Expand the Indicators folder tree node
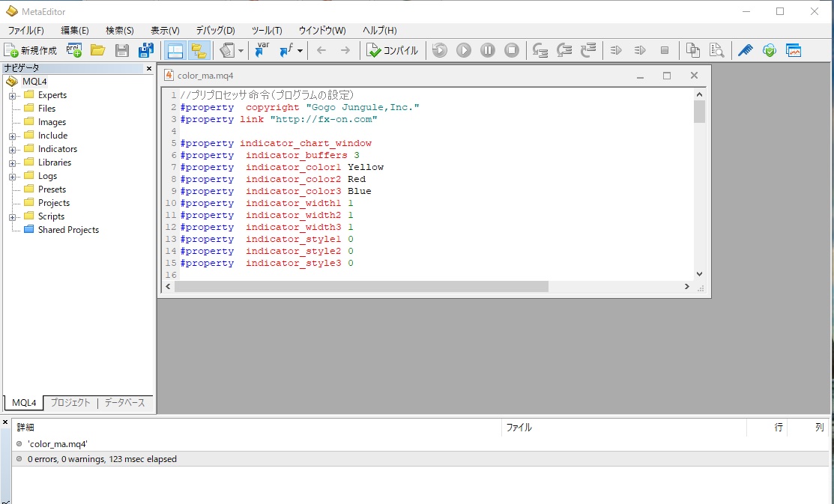834x504 pixels. (13, 149)
